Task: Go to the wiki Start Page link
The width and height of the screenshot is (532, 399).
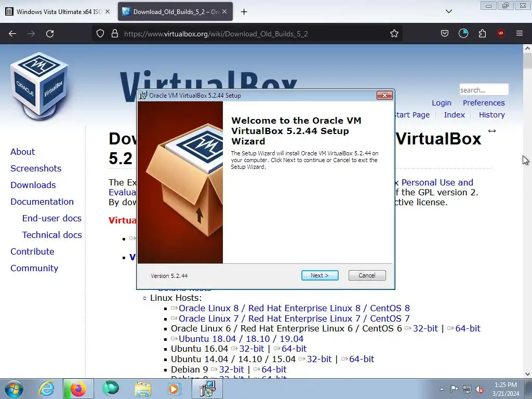Action: click(x=411, y=115)
